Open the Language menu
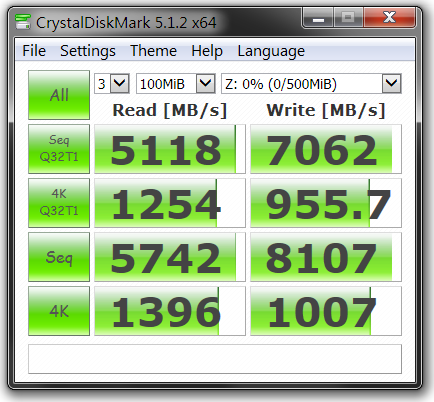This screenshot has width=434, height=402. [x=271, y=51]
